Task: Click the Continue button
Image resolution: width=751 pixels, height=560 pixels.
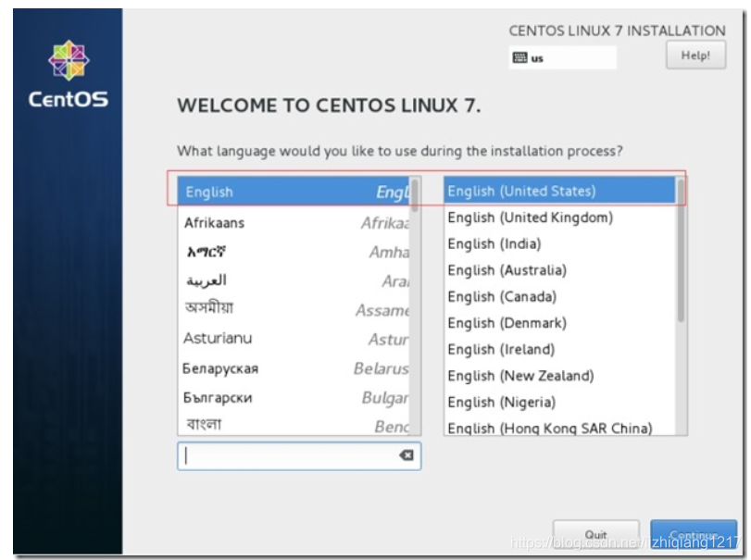Action: 694,535
